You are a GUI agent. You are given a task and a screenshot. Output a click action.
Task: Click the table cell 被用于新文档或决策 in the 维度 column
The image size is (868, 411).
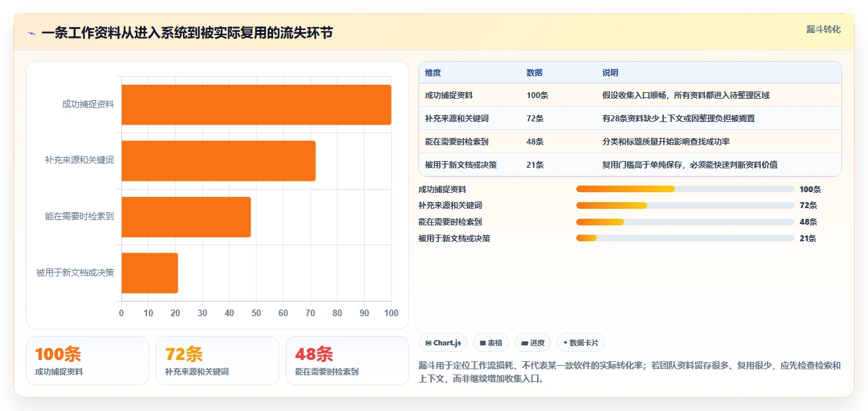[x=461, y=165]
